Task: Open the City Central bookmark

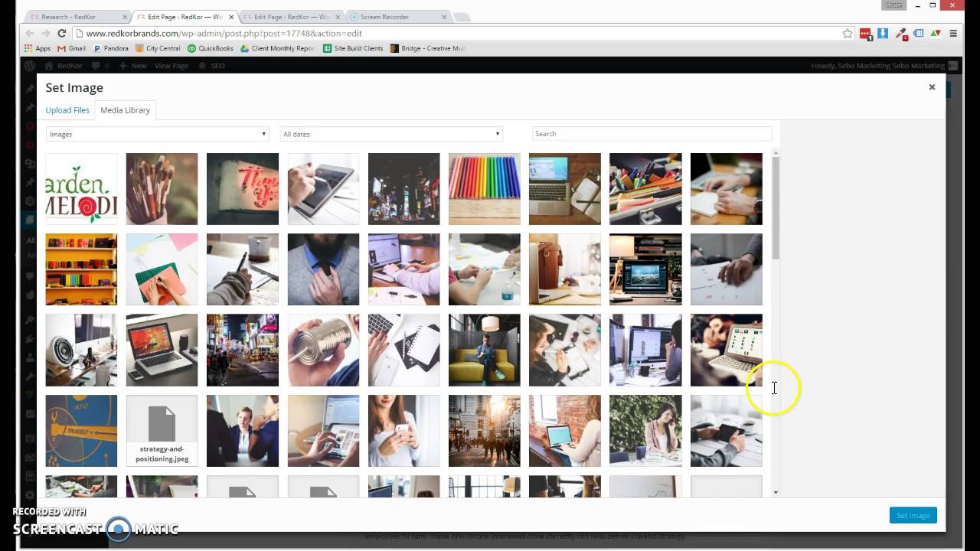Action: tap(158, 48)
